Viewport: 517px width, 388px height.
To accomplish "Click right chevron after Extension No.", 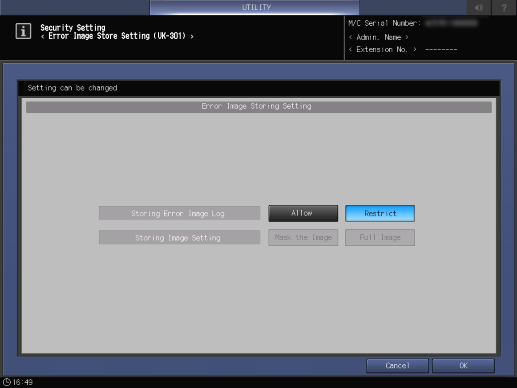I will coord(415,49).
